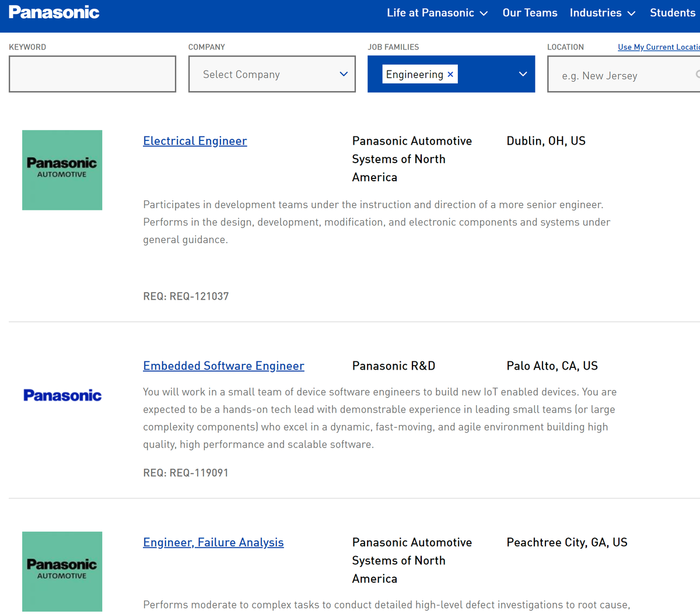
Task: Click the Panasonic Automotive logo beside Electrical Engineer
Action: 62,170
